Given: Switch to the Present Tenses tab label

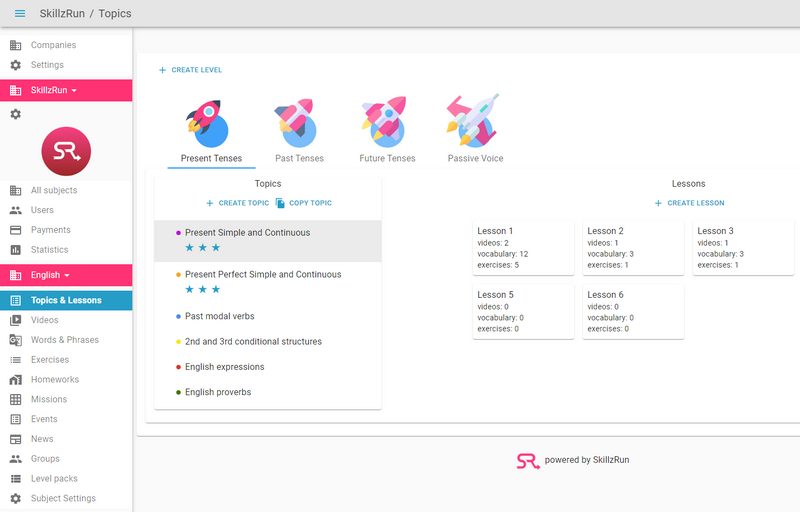Looking at the screenshot, I should click(211, 158).
